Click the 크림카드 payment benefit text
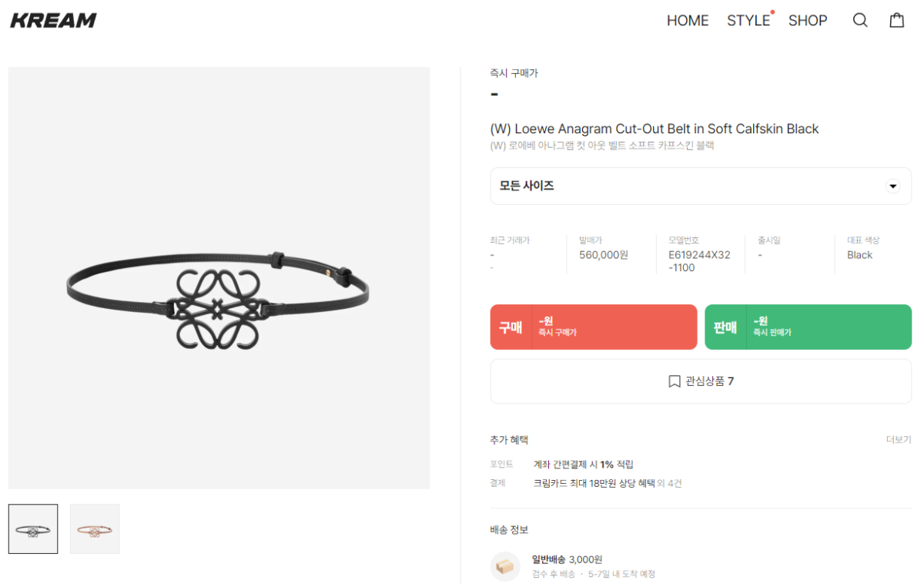 [x=594, y=484]
